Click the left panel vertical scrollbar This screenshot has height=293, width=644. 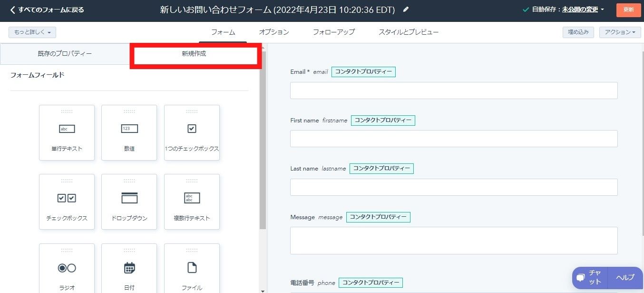(263, 143)
